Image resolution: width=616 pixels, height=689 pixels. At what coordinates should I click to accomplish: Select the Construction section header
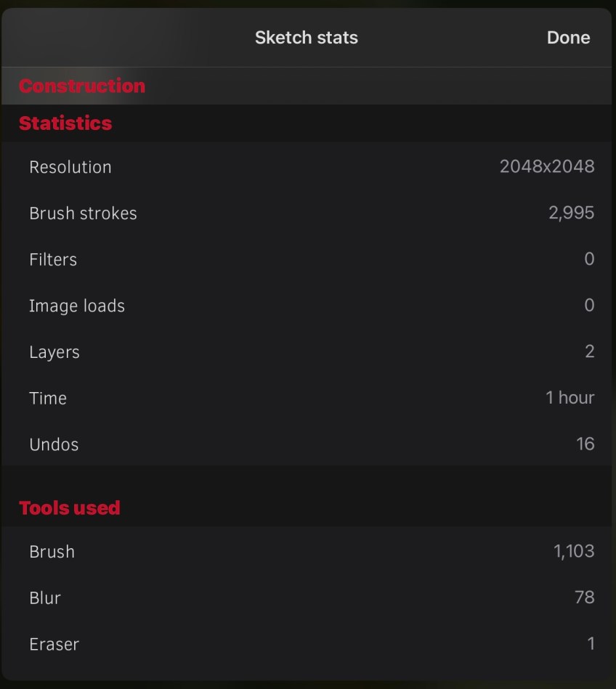tap(82, 86)
